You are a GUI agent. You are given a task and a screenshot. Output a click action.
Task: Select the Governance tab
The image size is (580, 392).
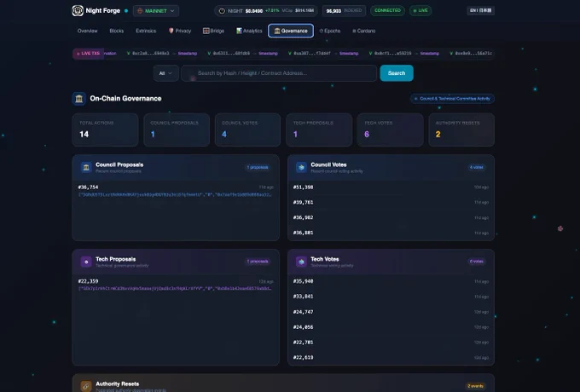(x=291, y=31)
